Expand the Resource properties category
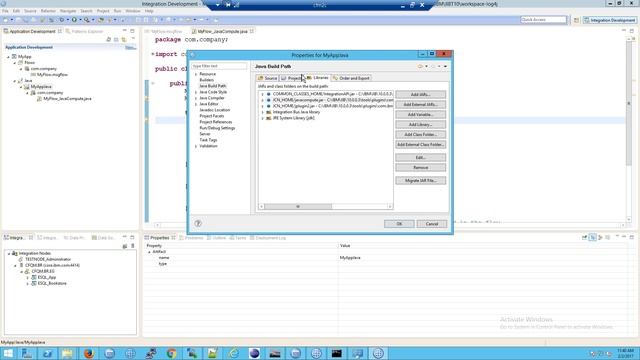 (x=196, y=74)
